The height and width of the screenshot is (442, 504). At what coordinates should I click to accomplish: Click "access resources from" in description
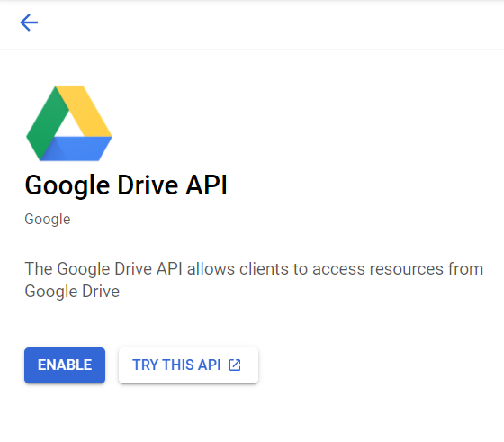(x=398, y=269)
